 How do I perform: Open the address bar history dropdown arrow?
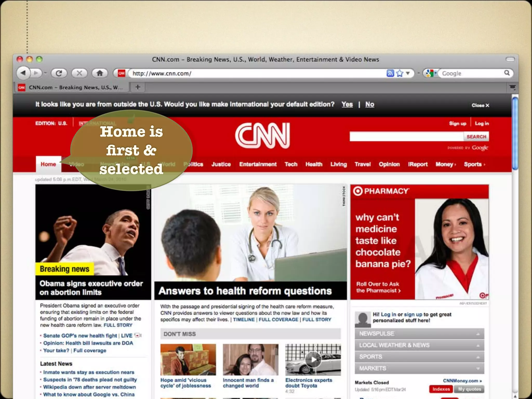(x=408, y=73)
